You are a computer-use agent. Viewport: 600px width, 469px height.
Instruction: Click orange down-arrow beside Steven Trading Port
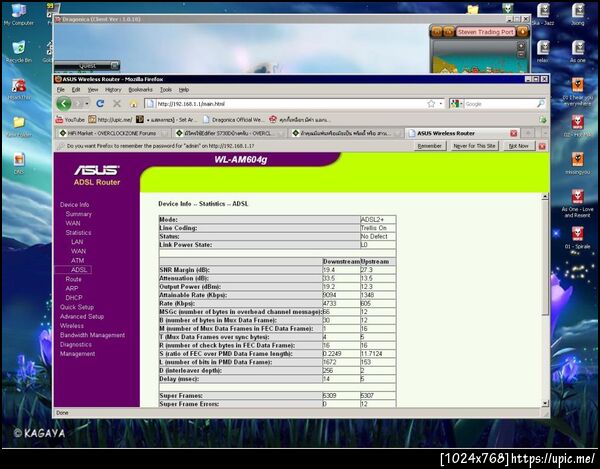click(x=522, y=32)
